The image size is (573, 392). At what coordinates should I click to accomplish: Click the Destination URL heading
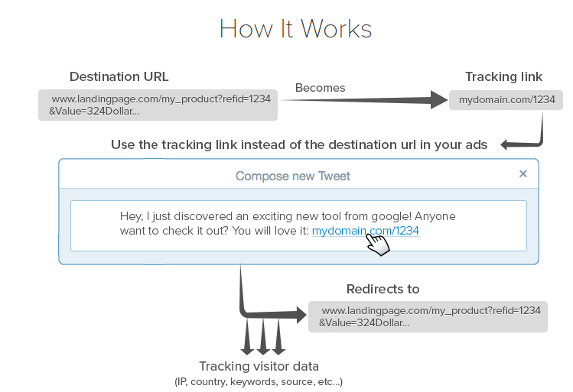point(119,76)
